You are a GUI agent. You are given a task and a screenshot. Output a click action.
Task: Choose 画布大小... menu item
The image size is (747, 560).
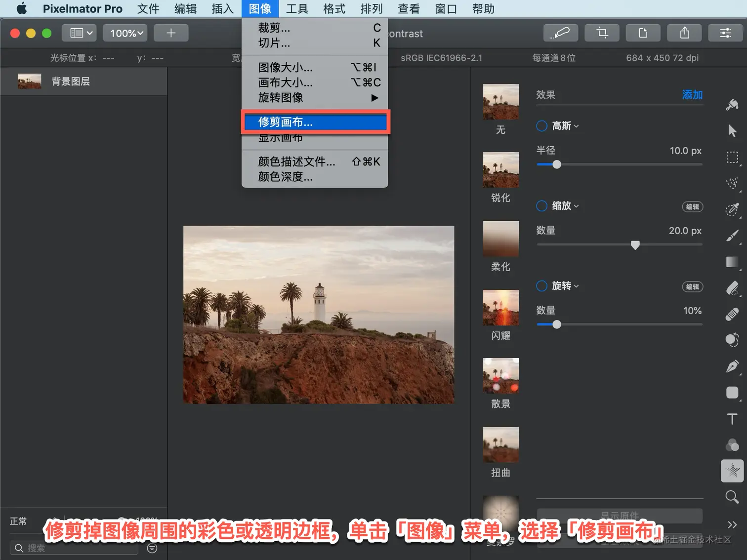315,82
